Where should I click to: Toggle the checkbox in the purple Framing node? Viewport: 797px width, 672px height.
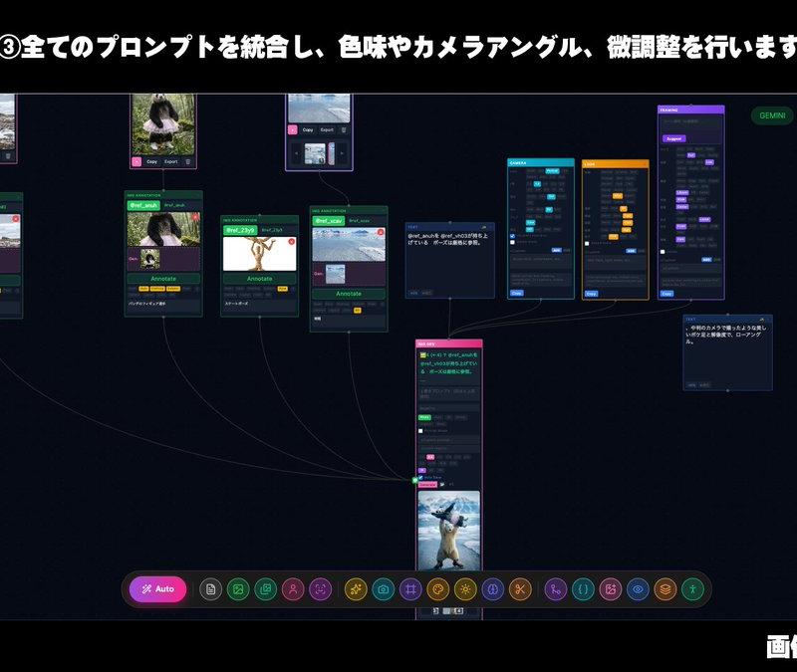[663, 252]
